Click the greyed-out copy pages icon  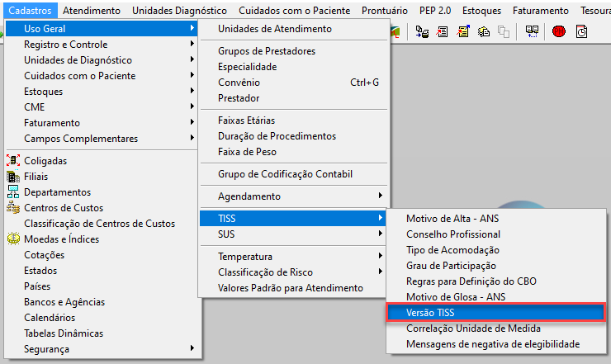tap(504, 31)
